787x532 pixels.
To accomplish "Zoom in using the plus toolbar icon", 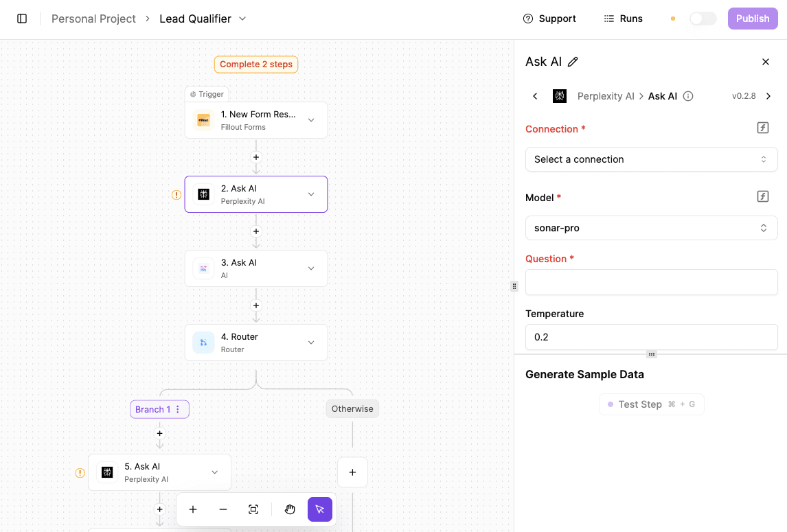I will pos(193,509).
